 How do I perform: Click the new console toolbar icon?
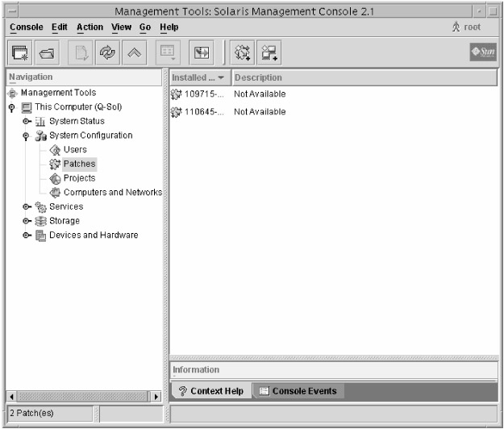(19, 52)
